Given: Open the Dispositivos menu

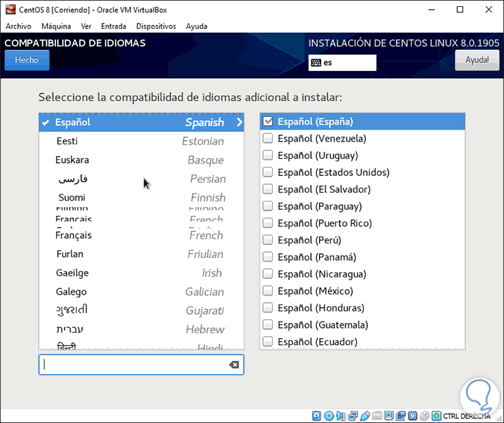Looking at the screenshot, I should point(156,26).
